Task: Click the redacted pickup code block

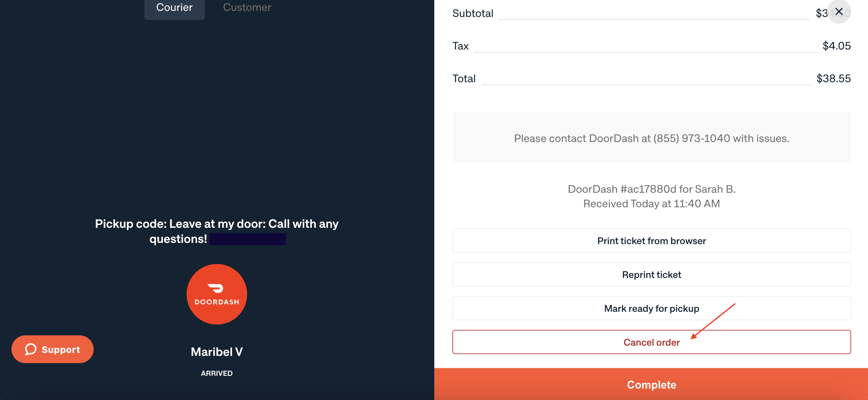Action: tap(247, 239)
